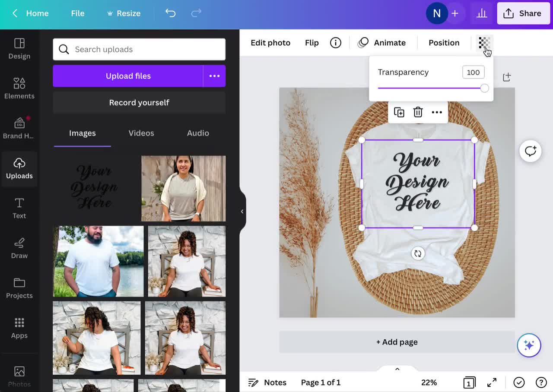Add collaborator with the plus icon
Screen dimensions: 553x392
(x=455, y=13)
